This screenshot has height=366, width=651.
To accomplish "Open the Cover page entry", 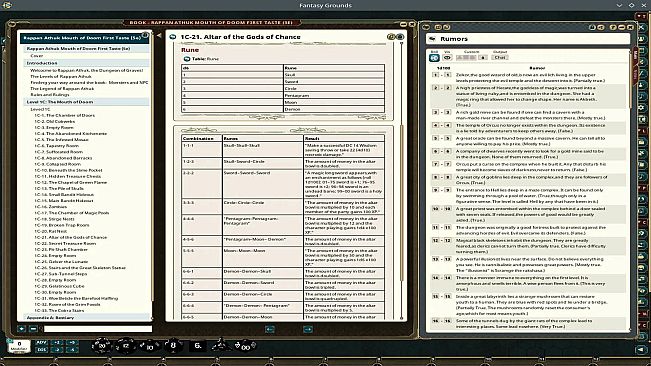I will tap(37, 56).
